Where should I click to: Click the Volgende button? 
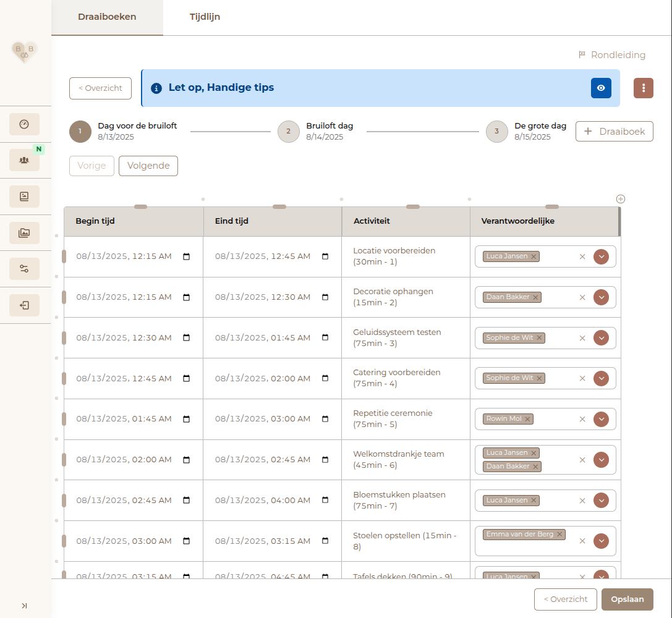tap(148, 166)
